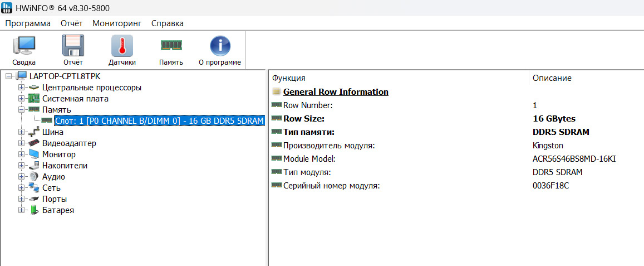The height and width of the screenshot is (266, 644).
Task: Select the Сеть tree item
Action: [52, 188]
